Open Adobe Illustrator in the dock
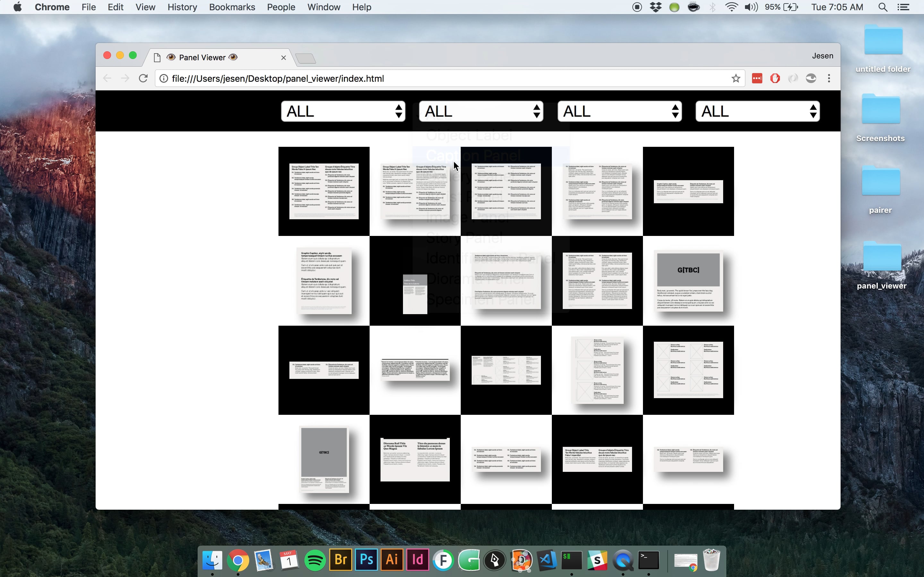Screen dimensions: 924x577 point(392,560)
